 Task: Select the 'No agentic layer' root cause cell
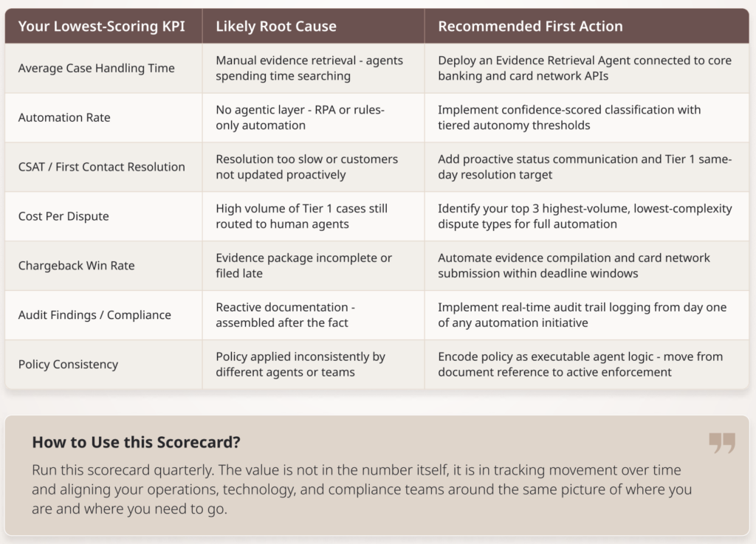[300, 117]
